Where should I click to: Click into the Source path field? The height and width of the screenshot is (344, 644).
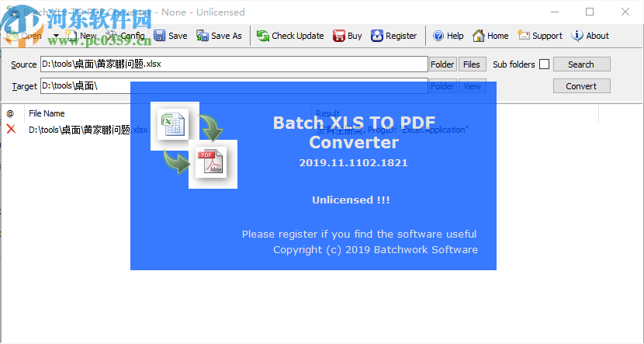click(234, 64)
